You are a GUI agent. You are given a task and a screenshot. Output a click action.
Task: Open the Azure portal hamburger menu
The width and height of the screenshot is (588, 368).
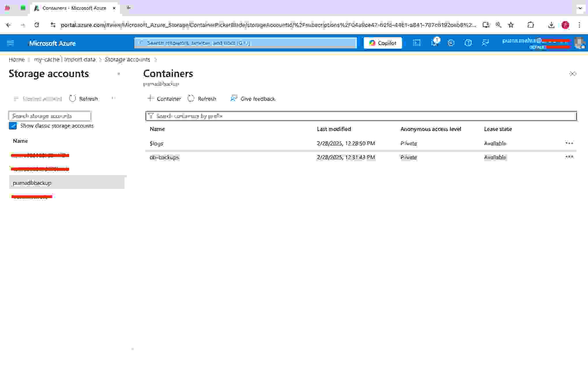click(x=10, y=43)
